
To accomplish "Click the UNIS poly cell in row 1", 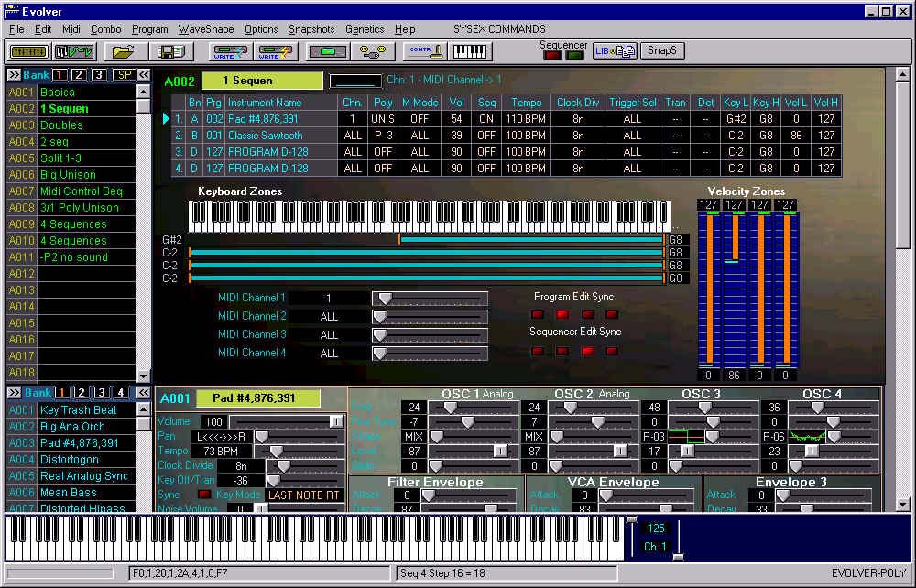I will (383, 119).
